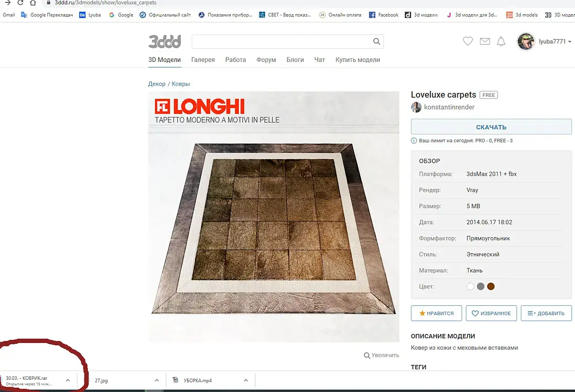The width and height of the screenshot is (575, 392).
Task: Open the Блоги tab
Action: [x=295, y=60]
